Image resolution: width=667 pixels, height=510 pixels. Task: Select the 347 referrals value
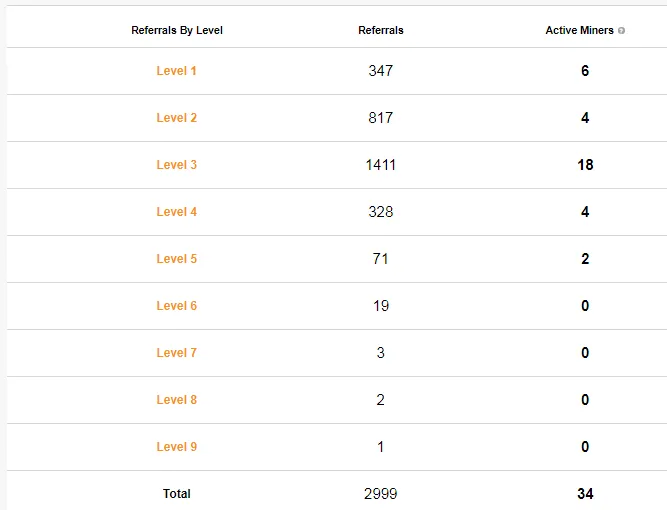381,71
